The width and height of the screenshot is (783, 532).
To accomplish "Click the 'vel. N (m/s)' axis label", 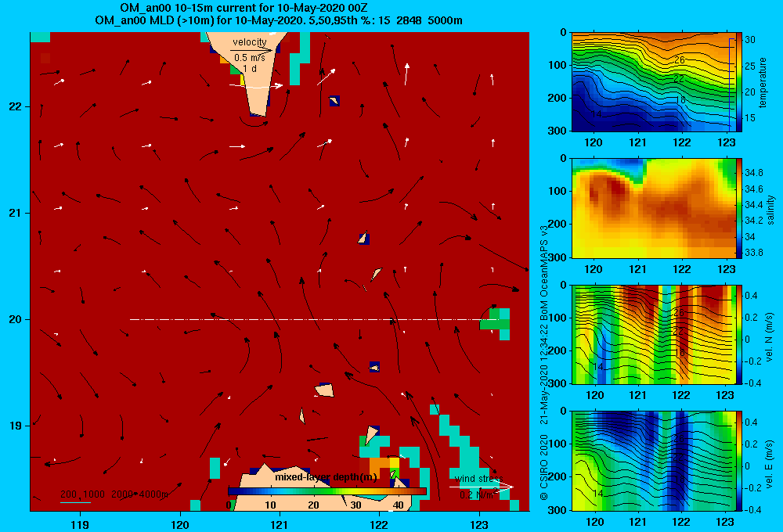I will [x=770, y=336].
